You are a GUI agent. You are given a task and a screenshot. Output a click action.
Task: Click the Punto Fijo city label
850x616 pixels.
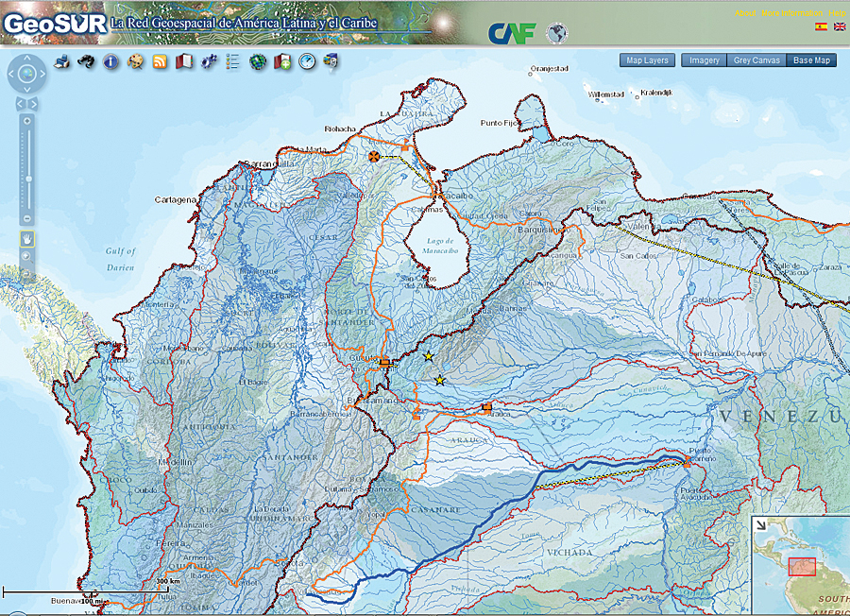500,123
